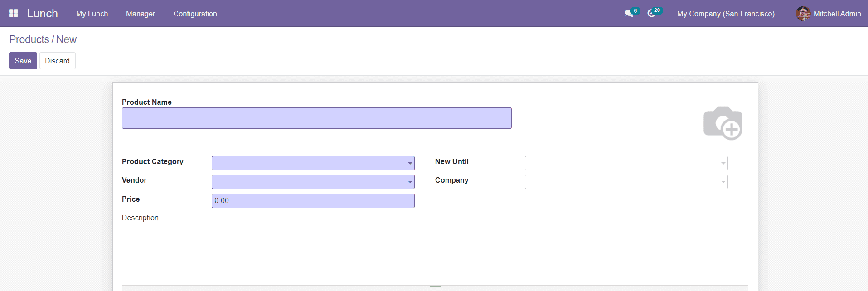The image size is (868, 291).
Task: Click into the Description text area
Action: (435, 254)
